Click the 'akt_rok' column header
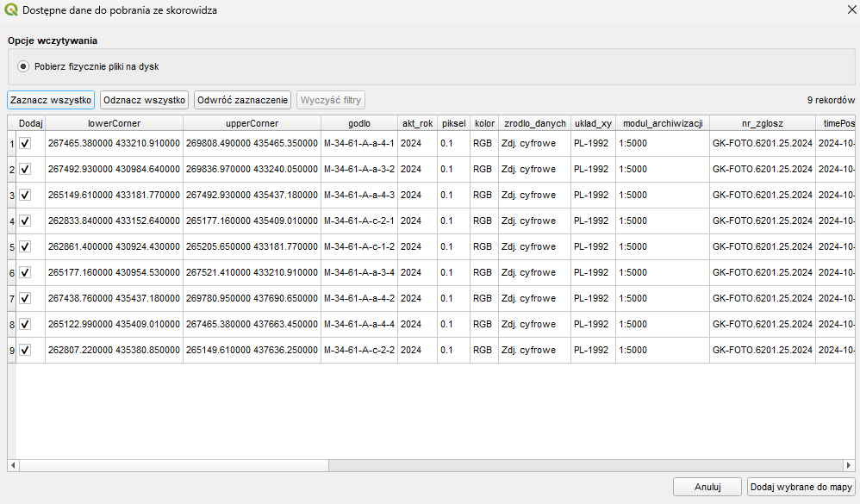 [417, 123]
